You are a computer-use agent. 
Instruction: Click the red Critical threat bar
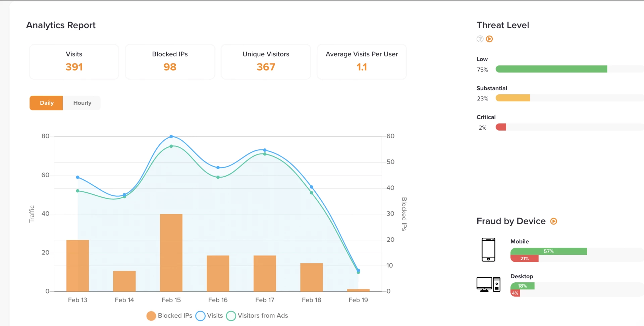pos(501,127)
